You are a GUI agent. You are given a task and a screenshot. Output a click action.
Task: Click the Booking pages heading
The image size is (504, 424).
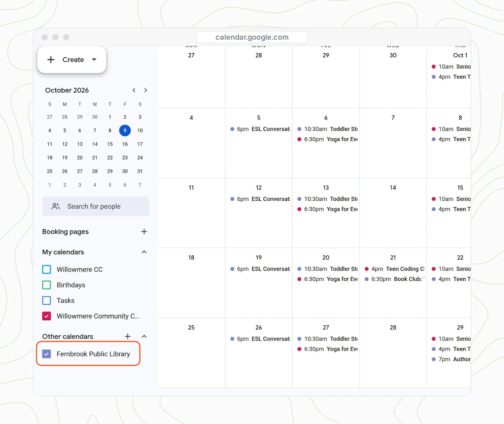pyautogui.click(x=66, y=232)
